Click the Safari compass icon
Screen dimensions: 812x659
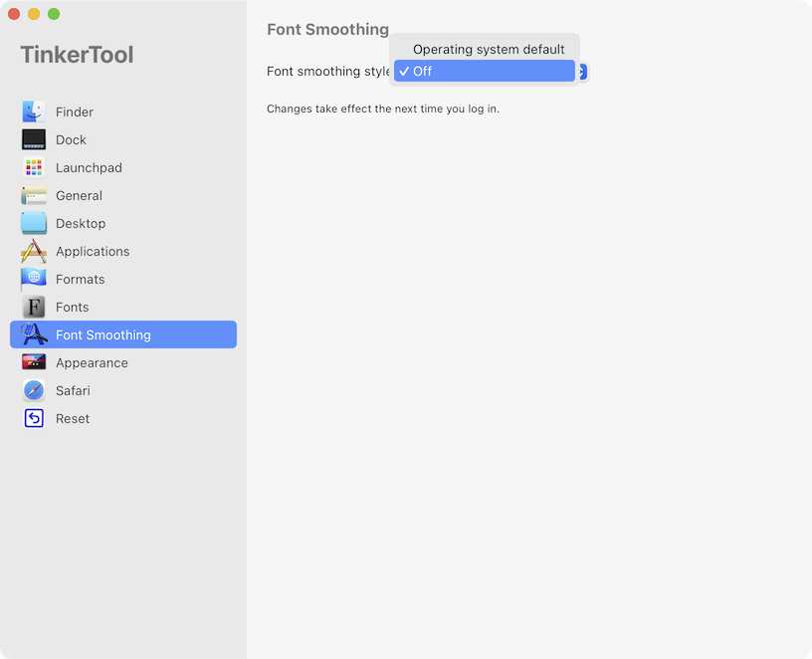point(34,390)
